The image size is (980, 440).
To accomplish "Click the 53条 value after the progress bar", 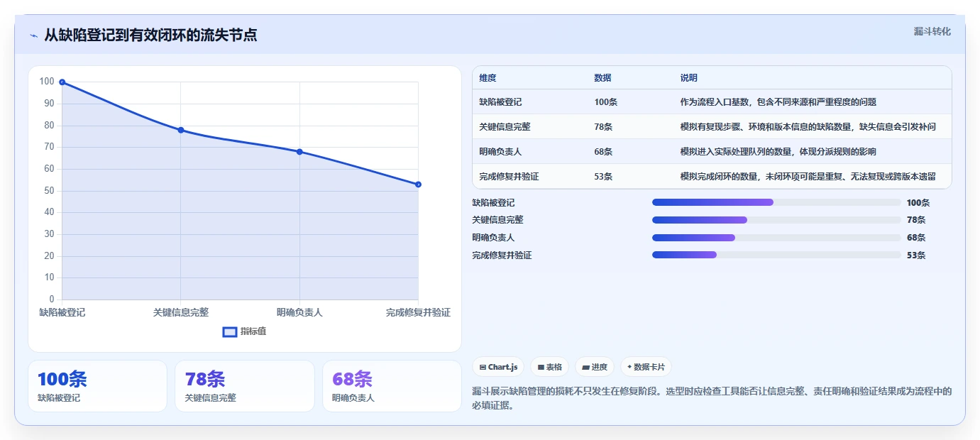I will 916,255.
